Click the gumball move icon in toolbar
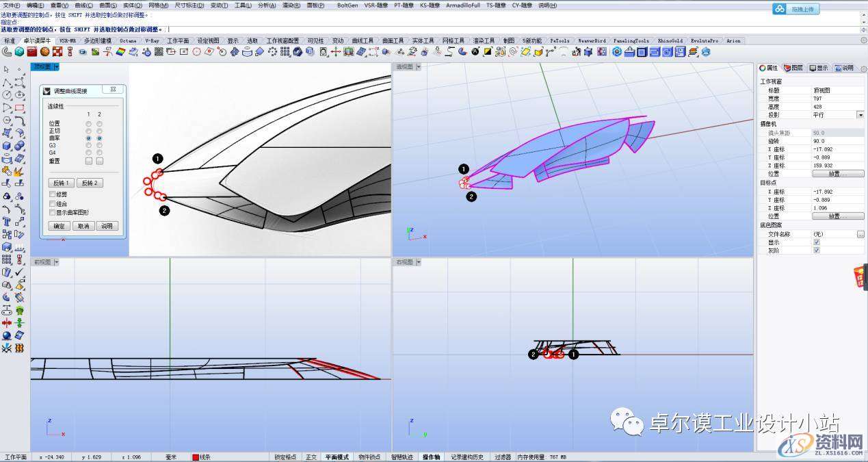 pyautogui.click(x=337, y=51)
